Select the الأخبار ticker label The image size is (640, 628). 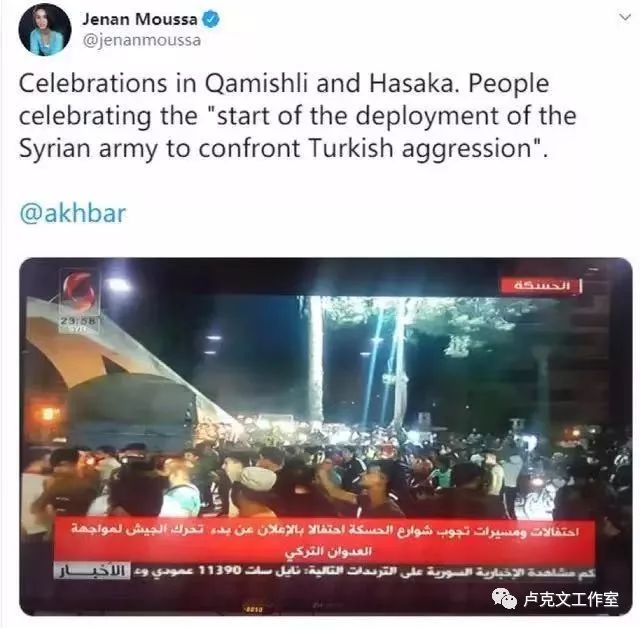(92, 571)
